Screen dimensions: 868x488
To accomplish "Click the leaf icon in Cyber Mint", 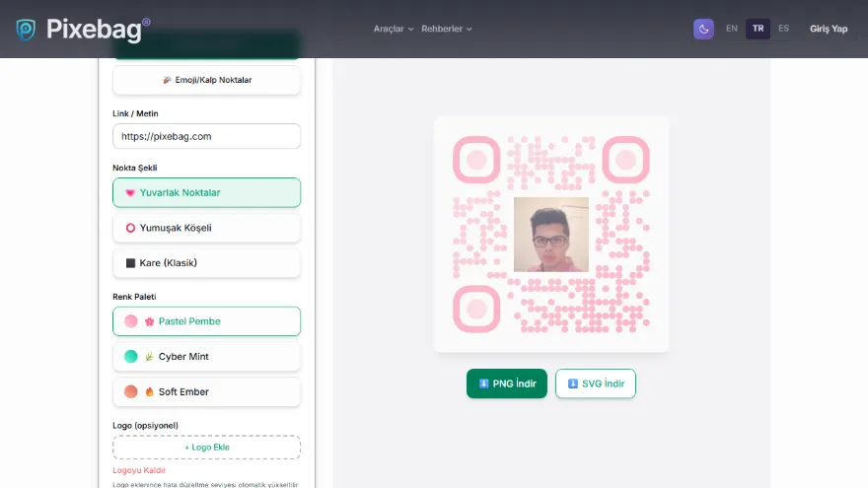I will (x=149, y=357).
